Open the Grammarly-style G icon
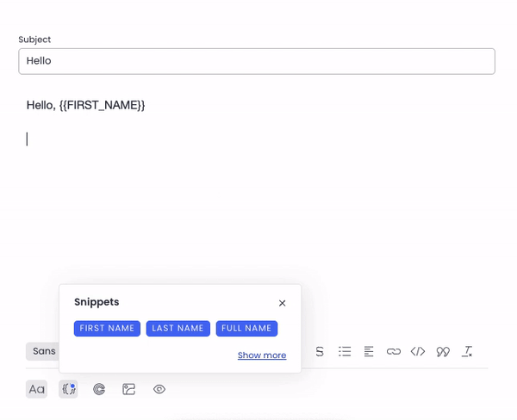This screenshot has width=517, height=420. point(99,389)
